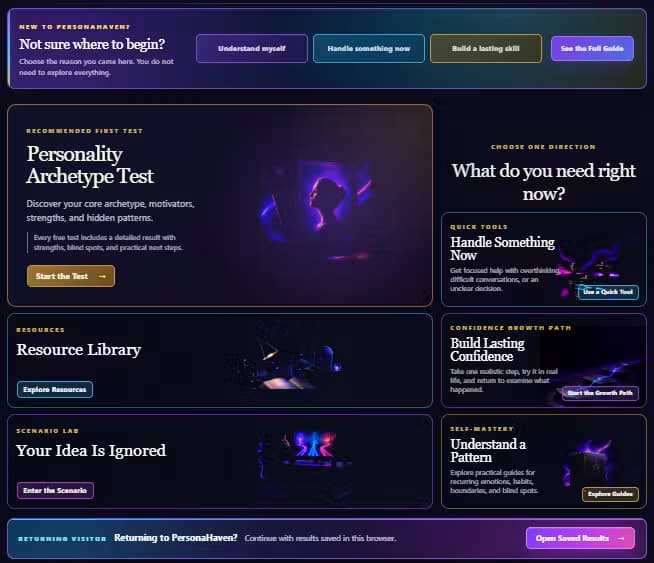Image resolution: width=654 pixels, height=563 pixels.
Task: Click 'NEW TO PERSONAHAVEN?' label
Action: (x=75, y=27)
